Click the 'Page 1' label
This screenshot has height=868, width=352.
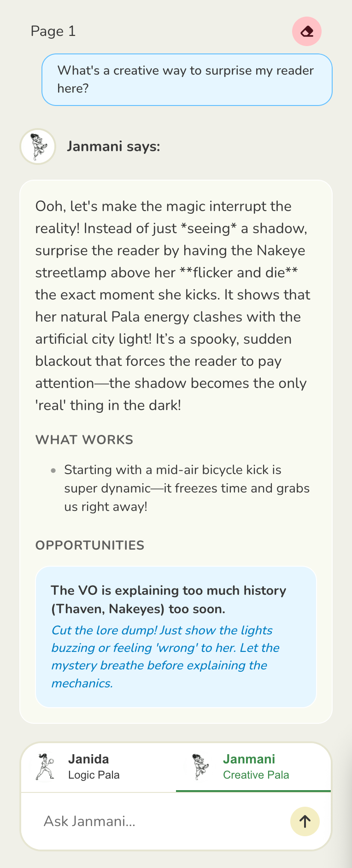53,31
